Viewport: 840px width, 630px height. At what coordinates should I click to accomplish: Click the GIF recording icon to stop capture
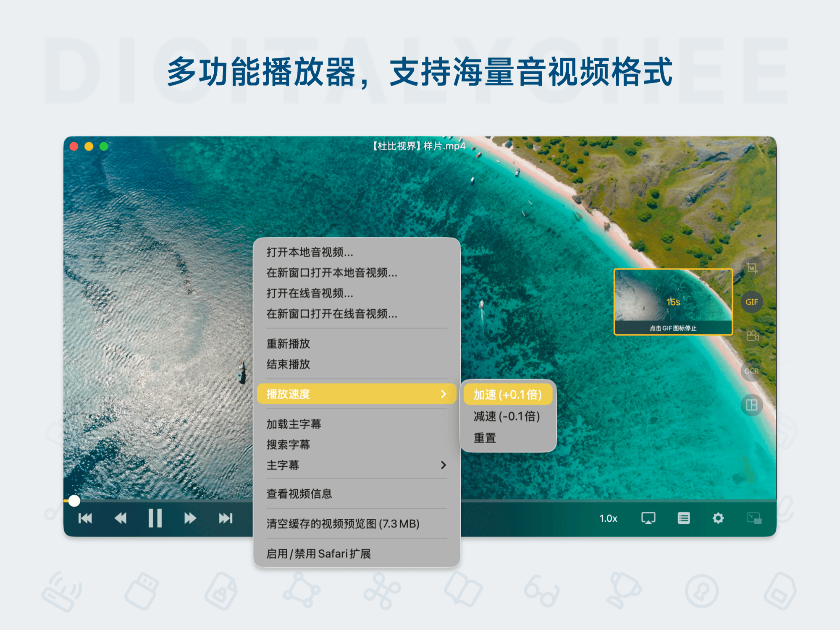click(x=752, y=301)
